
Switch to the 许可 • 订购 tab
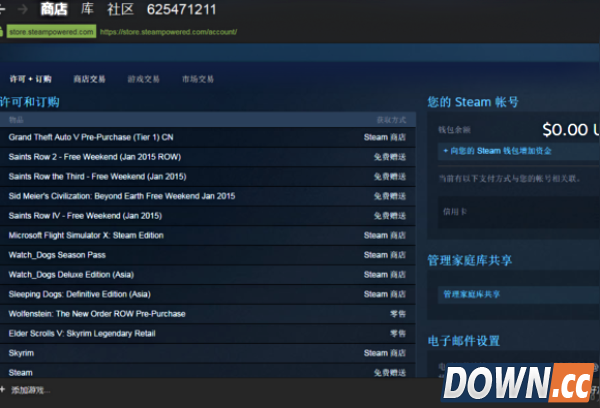pyautogui.click(x=30, y=79)
